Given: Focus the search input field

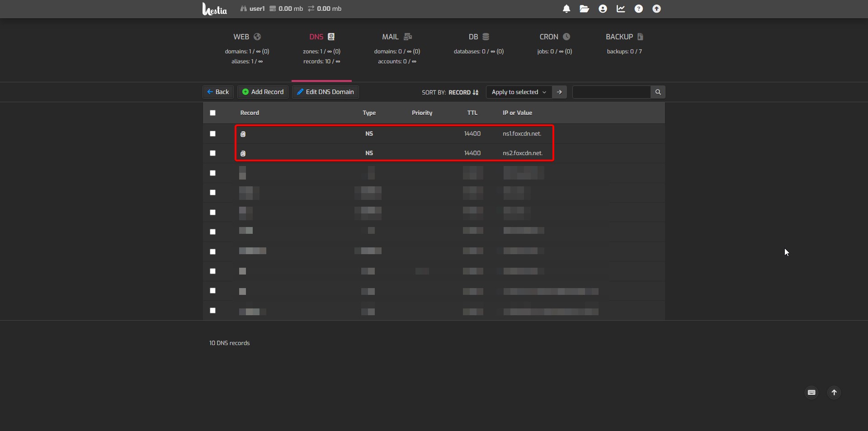Looking at the screenshot, I should point(611,92).
